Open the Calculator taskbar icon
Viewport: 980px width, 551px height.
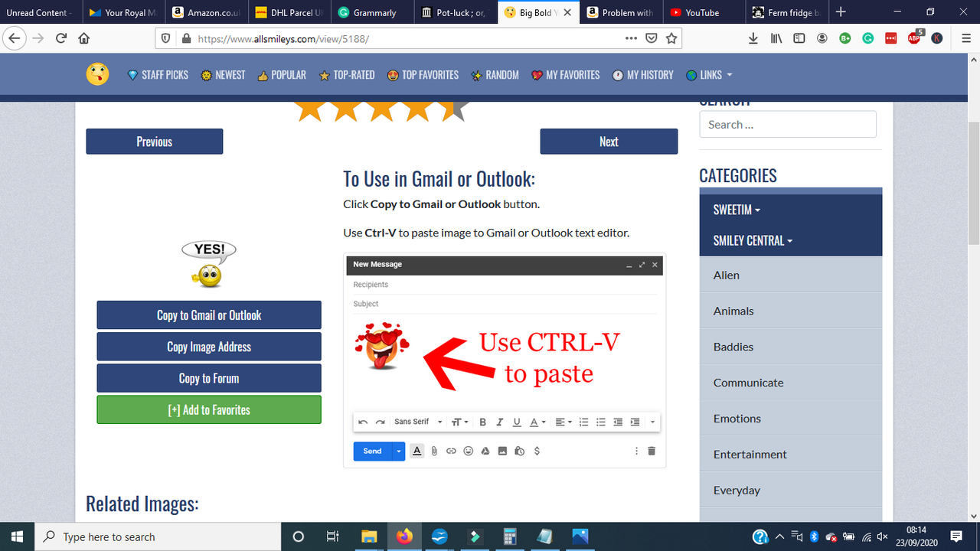[x=509, y=536]
